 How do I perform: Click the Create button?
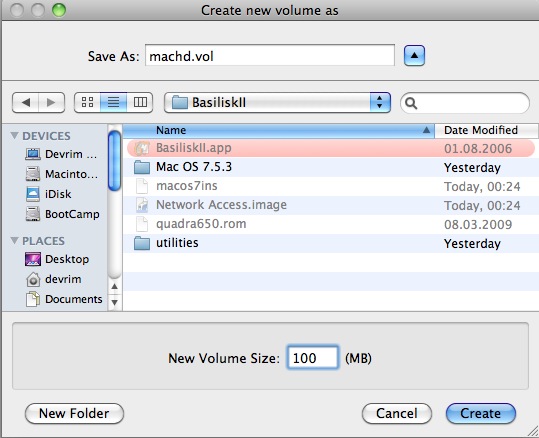pos(481,413)
